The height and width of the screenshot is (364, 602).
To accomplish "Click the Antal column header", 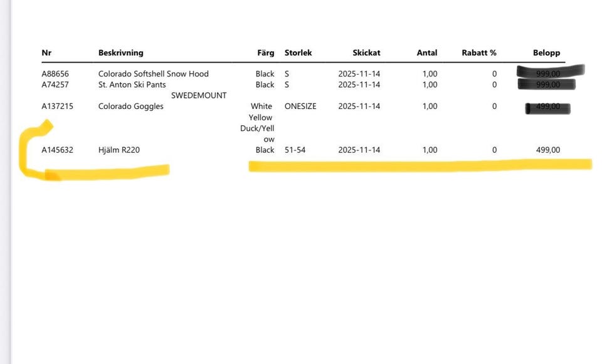I will (427, 53).
